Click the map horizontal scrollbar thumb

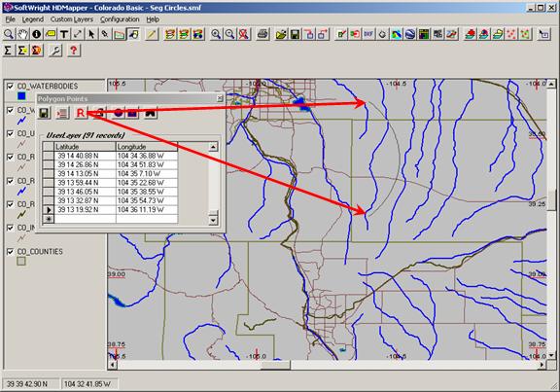click(x=275, y=365)
